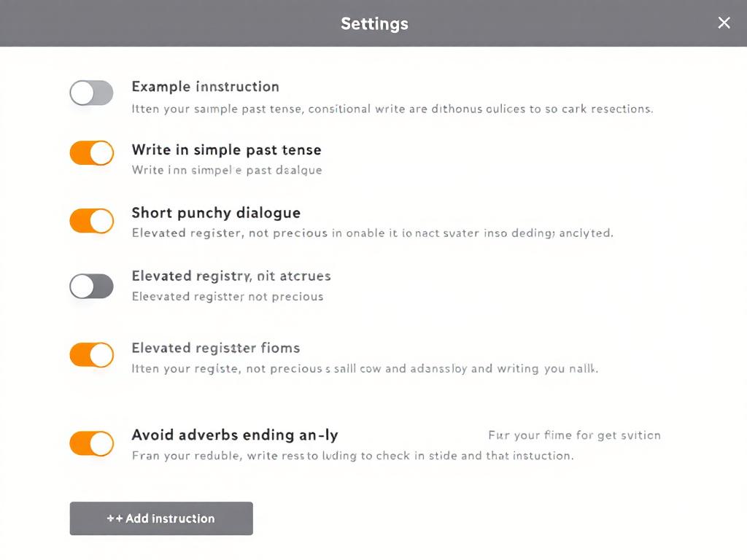
Task: Click the Avoid adverbs ending an-ly label
Action: pos(234,435)
